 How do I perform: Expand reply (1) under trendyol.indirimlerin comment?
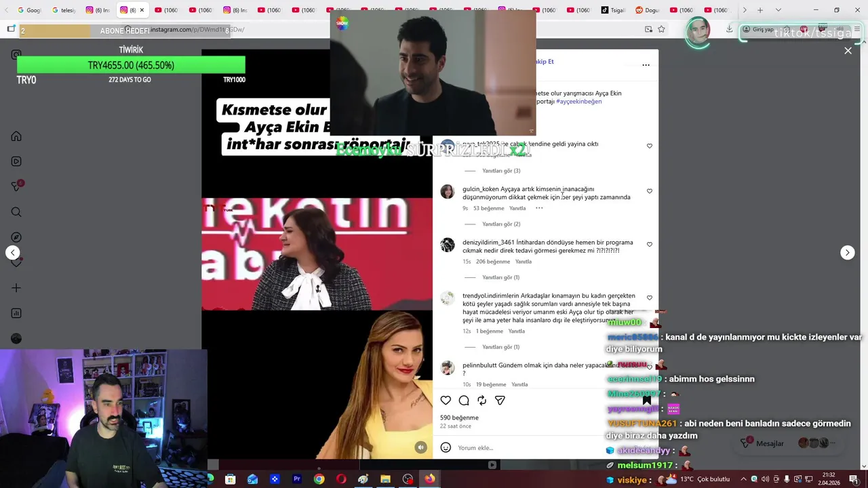click(500, 347)
